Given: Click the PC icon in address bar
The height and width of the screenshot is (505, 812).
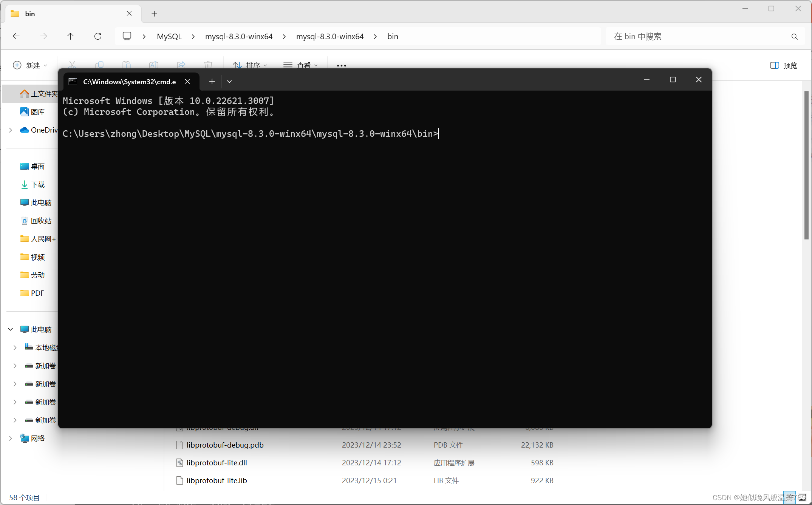Looking at the screenshot, I should 127,36.
